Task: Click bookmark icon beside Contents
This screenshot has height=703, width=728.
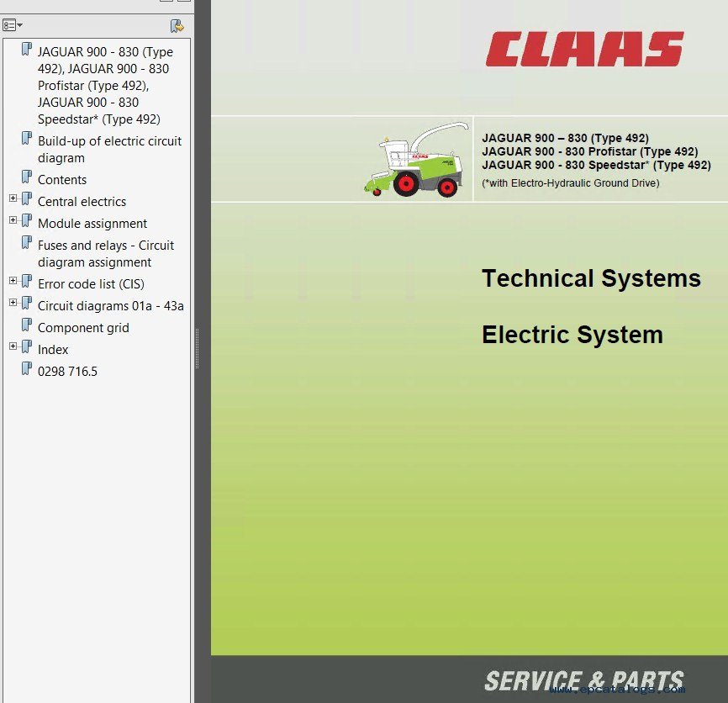Action: coord(27,177)
